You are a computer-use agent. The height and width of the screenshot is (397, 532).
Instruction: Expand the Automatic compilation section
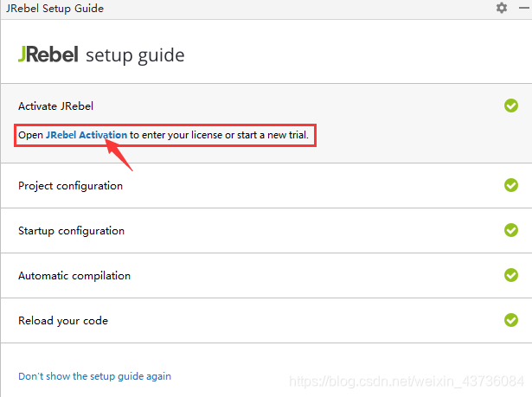(266, 276)
